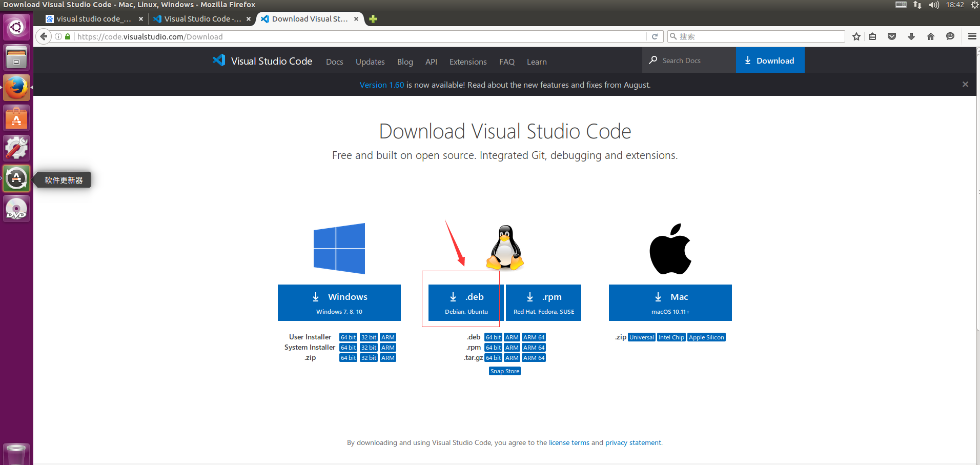Open the Snap Store link
Screen dimensions: 980x465
(x=505, y=371)
